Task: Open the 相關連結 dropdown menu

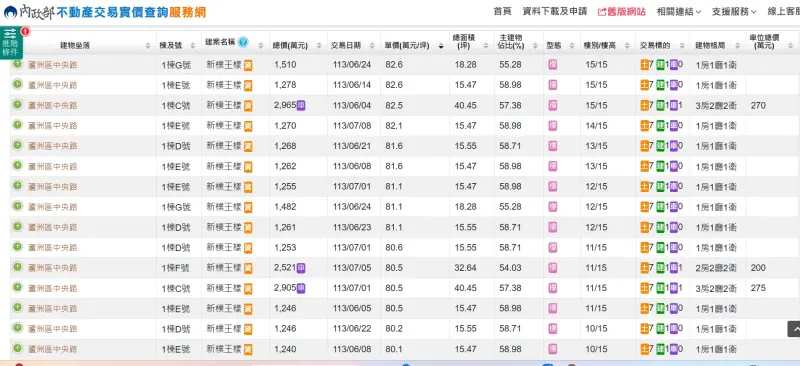Action: 679,12
